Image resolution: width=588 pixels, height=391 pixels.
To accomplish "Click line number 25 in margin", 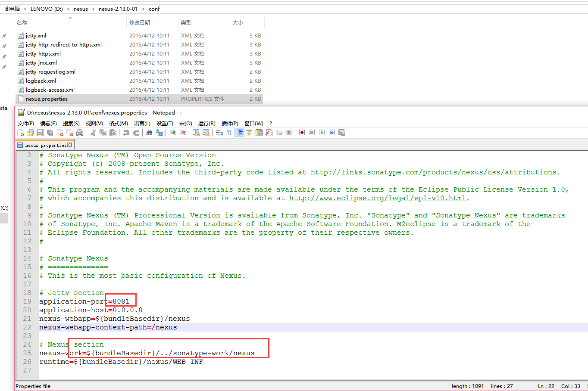I will (27, 353).
